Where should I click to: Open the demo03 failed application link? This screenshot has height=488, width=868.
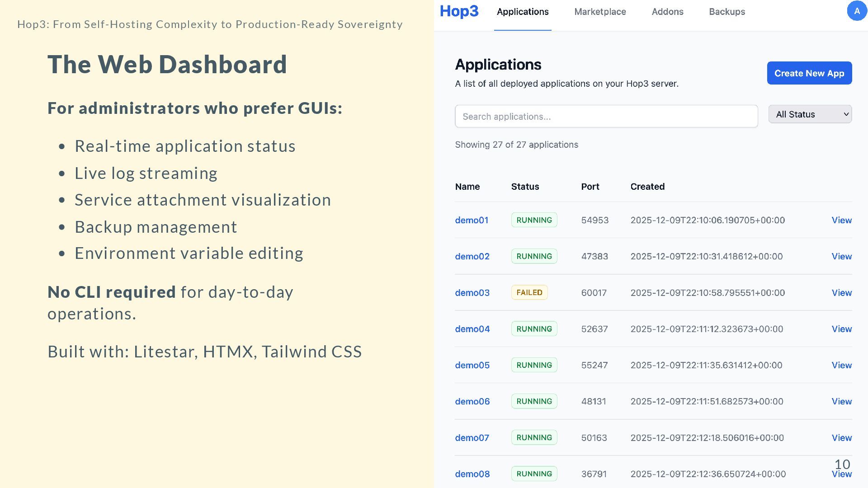pyautogui.click(x=472, y=293)
